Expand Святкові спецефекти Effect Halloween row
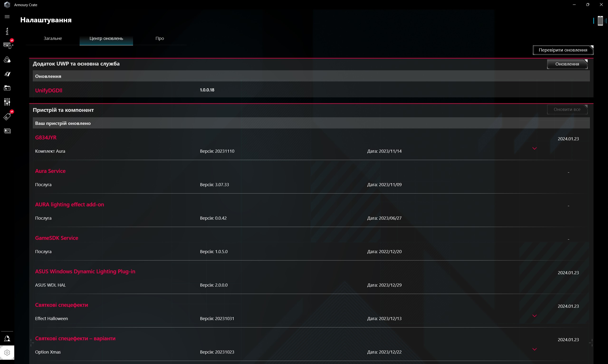Image resolution: width=608 pixels, height=364 pixels. [534, 316]
